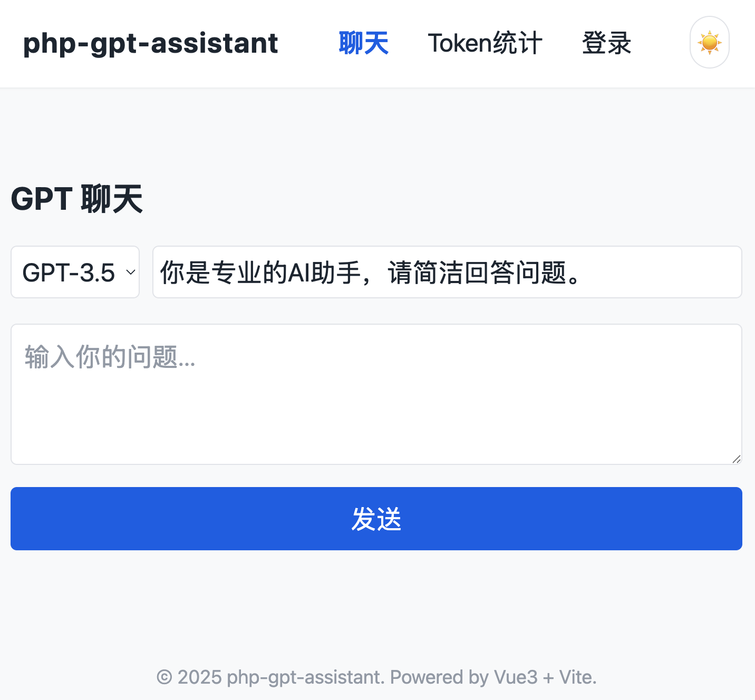Click the 'GPT-3.5' label in selector
The width and height of the screenshot is (755, 700).
click(x=69, y=273)
